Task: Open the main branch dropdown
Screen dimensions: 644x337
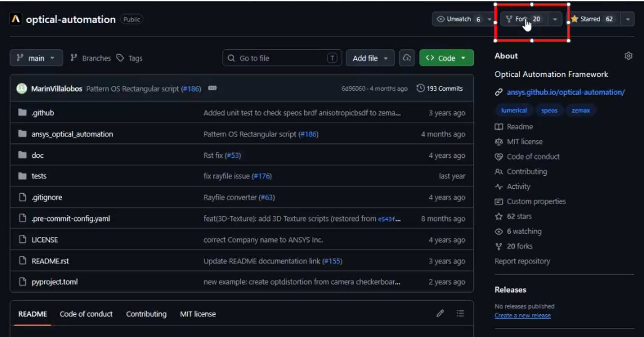Action: click(36, 58)
